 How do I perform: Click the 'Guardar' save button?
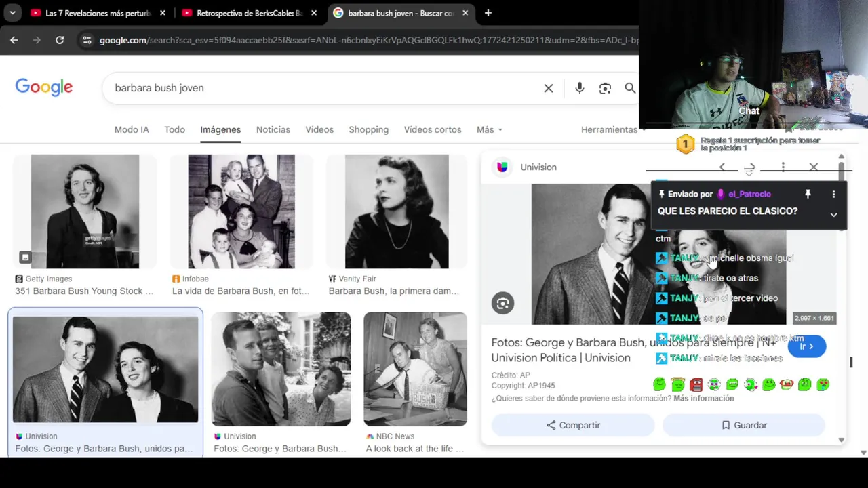tap(744, 425)
